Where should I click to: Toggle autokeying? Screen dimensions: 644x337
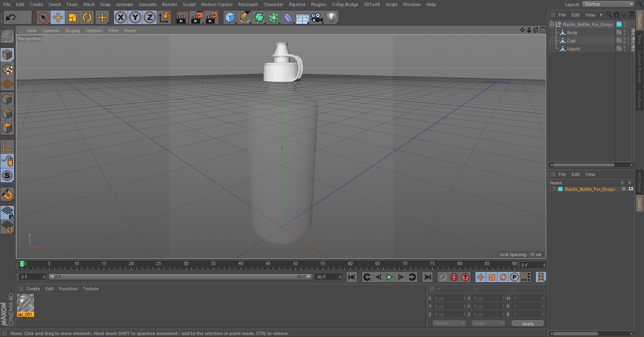pyautogui.click(x=454, y=277)
